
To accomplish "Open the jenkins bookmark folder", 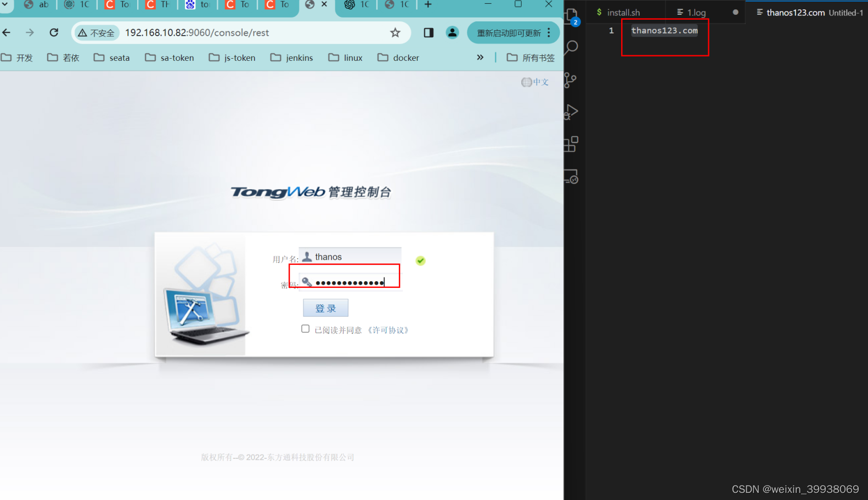I will pyautogui.click(x=292, y=58).
